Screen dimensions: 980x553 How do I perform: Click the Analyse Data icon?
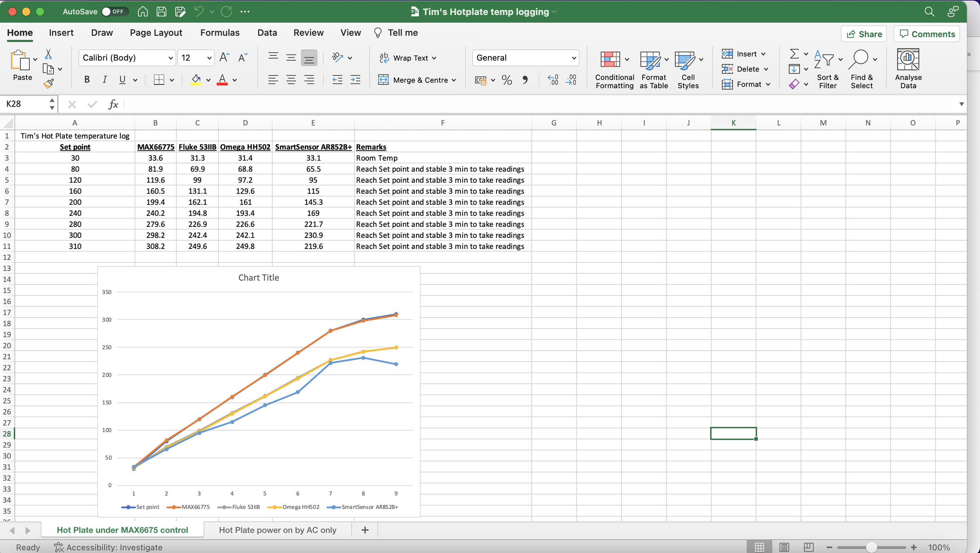coord(908,60)
